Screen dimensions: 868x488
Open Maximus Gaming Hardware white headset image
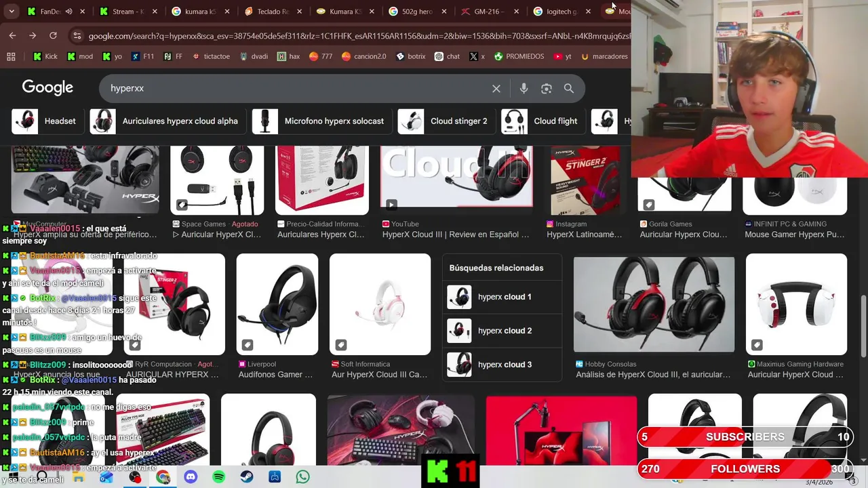coord(796,304)
